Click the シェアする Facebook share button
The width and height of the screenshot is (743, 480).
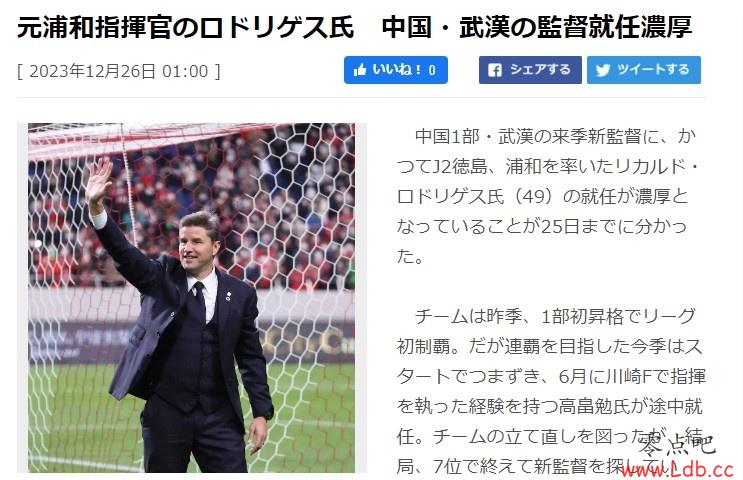pos(530,70)
